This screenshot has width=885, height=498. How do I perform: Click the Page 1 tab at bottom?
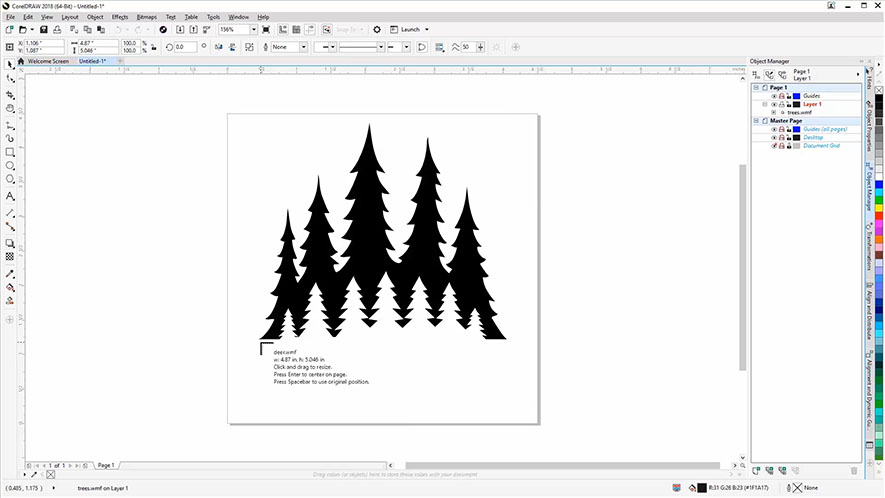point(106,465)
